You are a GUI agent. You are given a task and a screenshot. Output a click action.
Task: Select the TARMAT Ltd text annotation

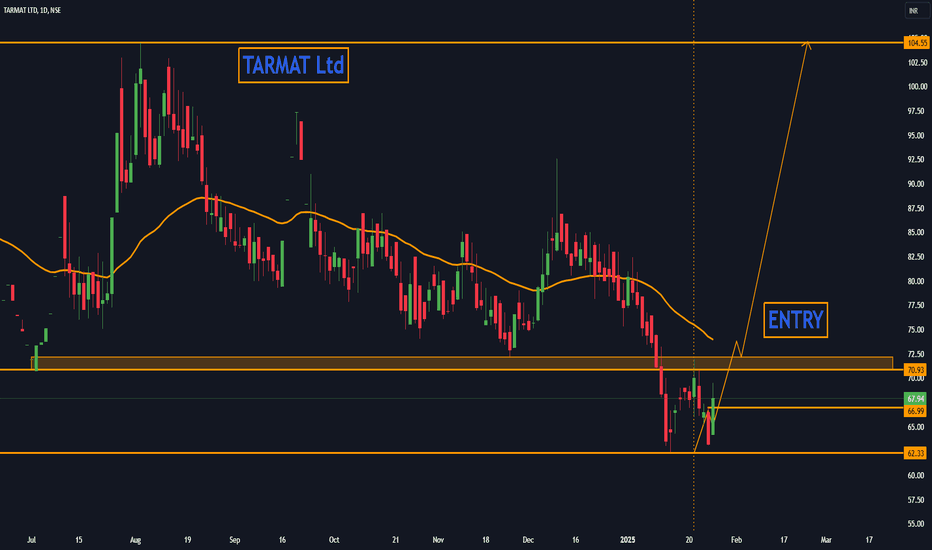coord(294,65)
